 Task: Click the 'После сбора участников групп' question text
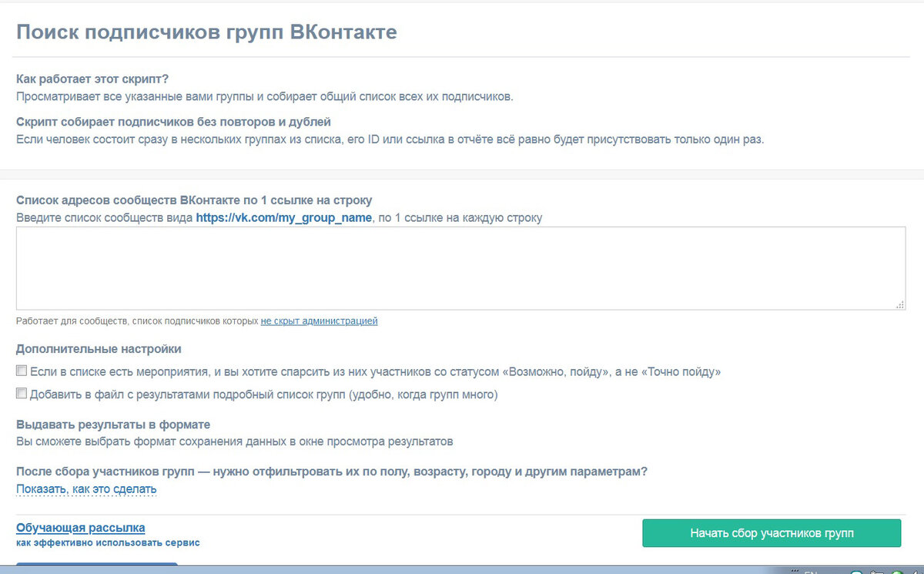(x=332, y=472)
